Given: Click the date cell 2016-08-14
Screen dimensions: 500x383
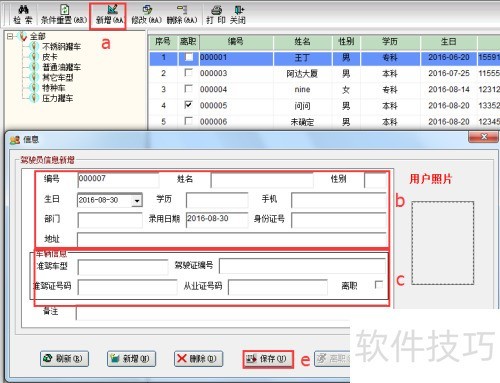Looking at the screenshot, I should (x=449, y=89).
